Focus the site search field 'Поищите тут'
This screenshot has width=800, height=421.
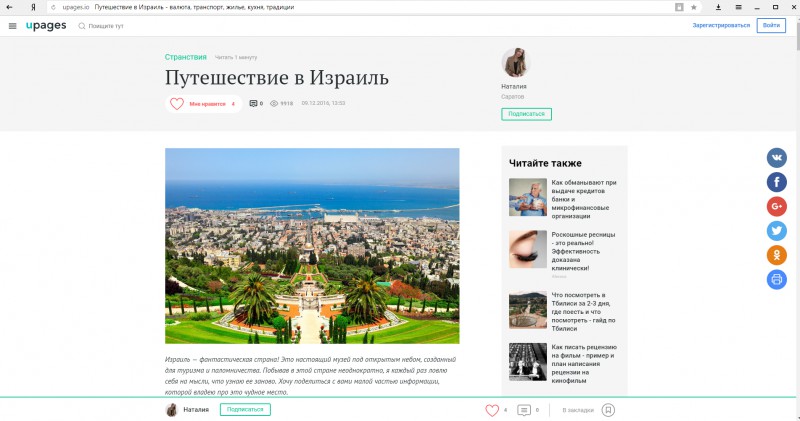(x=101, y=26)
